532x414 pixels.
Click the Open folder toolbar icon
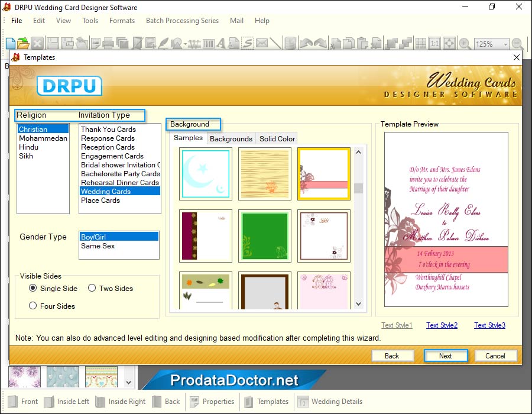point(23,43)
